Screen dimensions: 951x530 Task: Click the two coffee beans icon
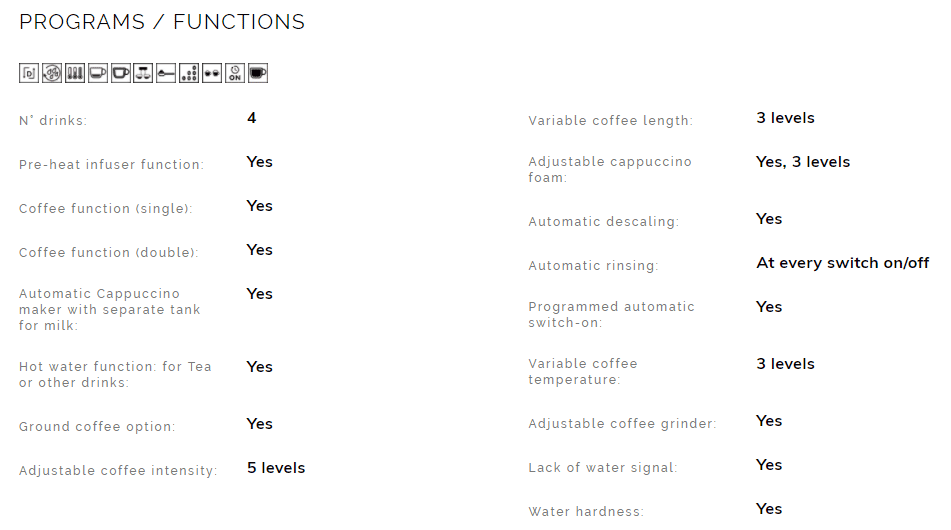212,73
